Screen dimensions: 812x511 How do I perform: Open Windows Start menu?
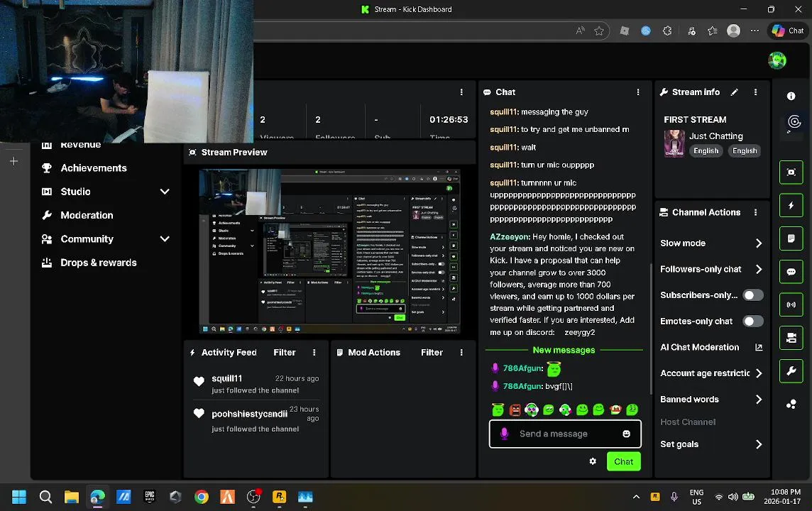coord(19,497)
